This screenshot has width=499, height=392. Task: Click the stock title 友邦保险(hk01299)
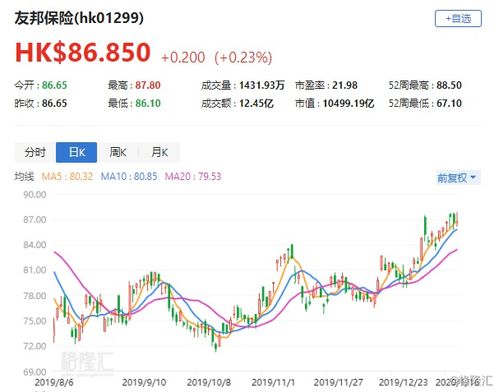(x=79, y=18)
